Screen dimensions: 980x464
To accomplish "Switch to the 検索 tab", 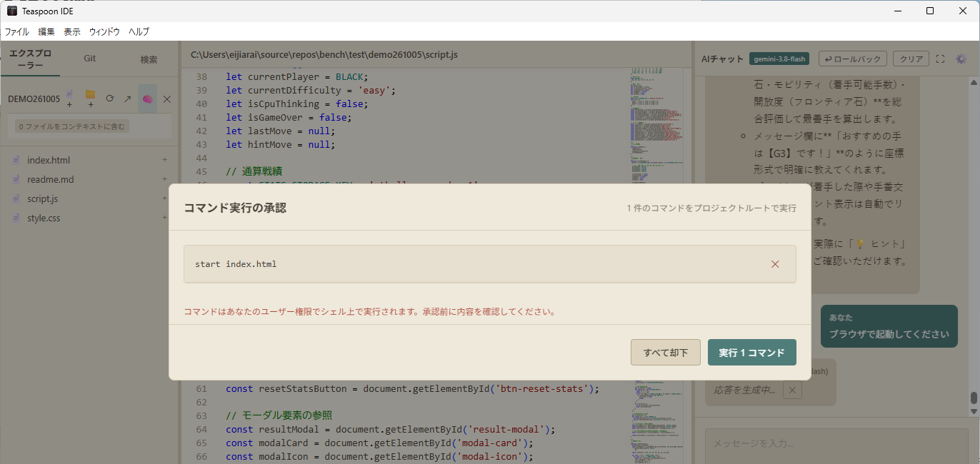I will tap(149, 59).
